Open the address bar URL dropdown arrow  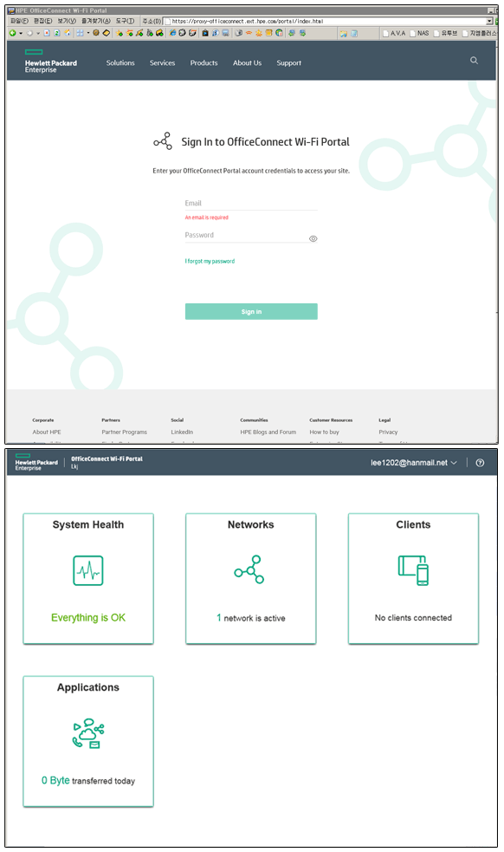coord(489,21)
